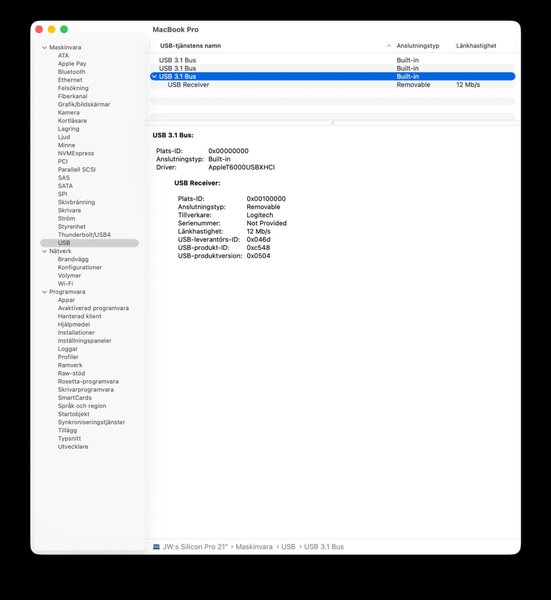
Task: Open Thunderbolt/USB4 in the sidebar
Action: pos(84,235)
